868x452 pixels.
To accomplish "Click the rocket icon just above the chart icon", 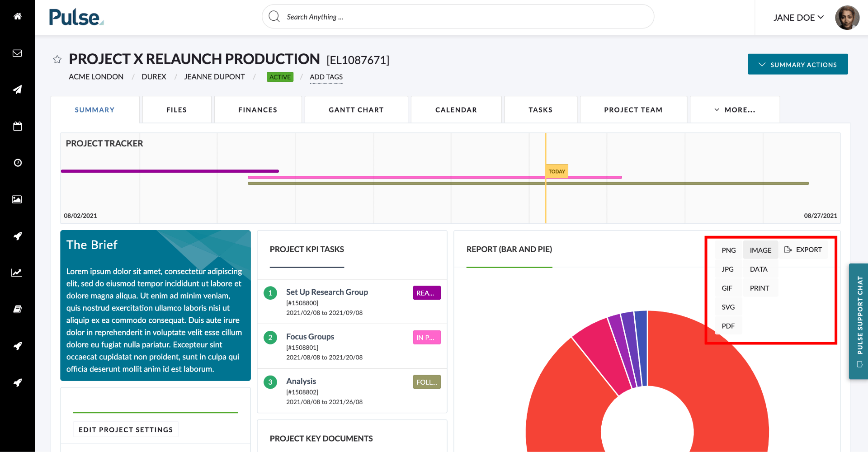I will 17,236.
